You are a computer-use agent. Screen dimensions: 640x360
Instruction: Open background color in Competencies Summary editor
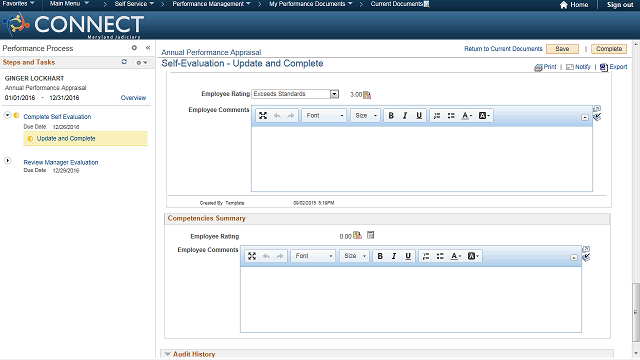coord(473,256)
